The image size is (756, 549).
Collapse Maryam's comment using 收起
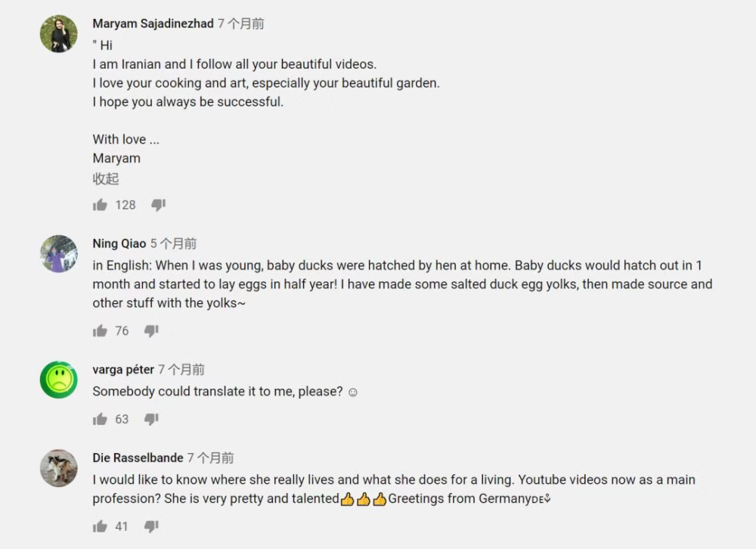(x=106, y=178)
